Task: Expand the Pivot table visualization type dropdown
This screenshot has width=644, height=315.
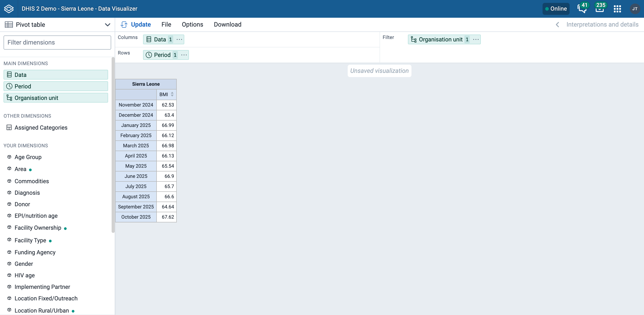Action: (x=107, y=25)
